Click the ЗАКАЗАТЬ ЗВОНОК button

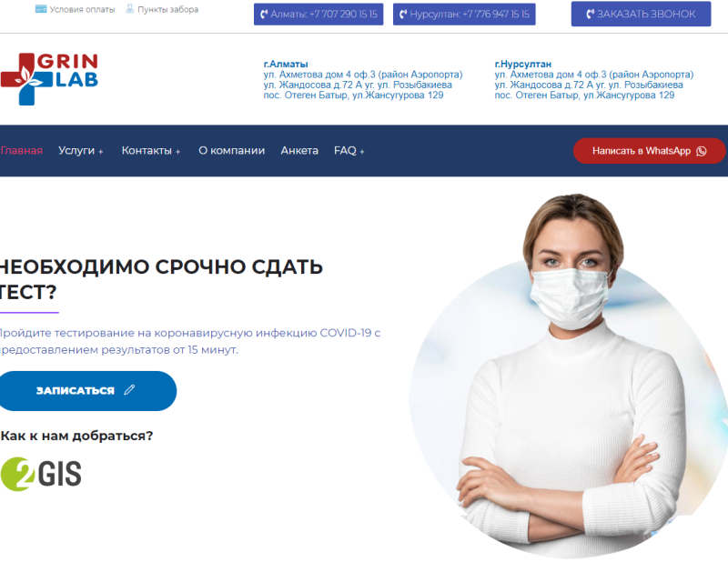(641, 14)
